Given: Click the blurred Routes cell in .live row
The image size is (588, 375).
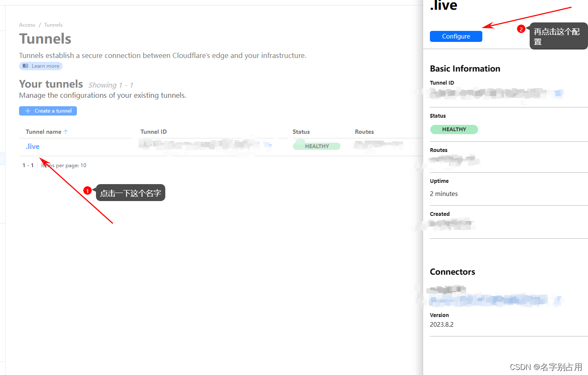Looking at the screenshot, I should pyautogui.click(x=378, y=145).
